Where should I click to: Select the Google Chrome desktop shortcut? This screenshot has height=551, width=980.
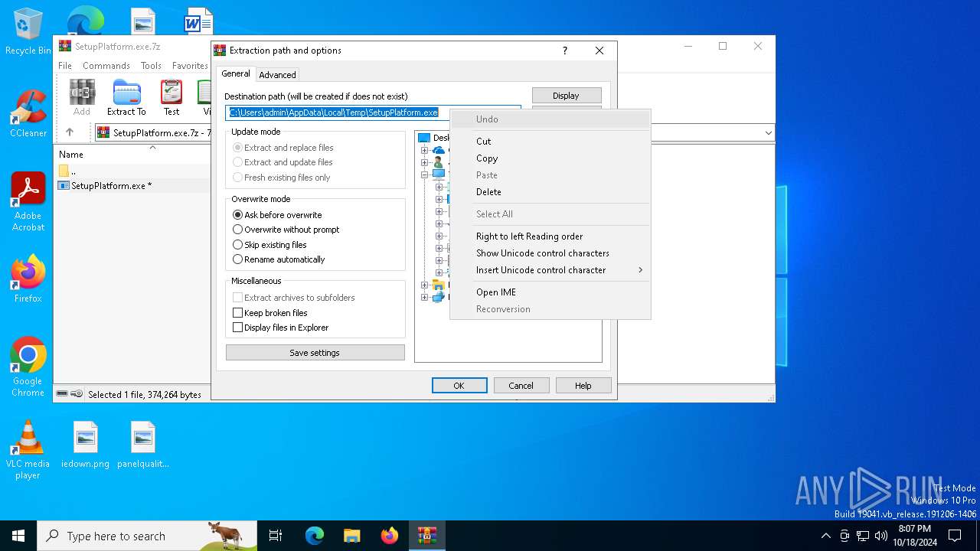pos(28,367)
